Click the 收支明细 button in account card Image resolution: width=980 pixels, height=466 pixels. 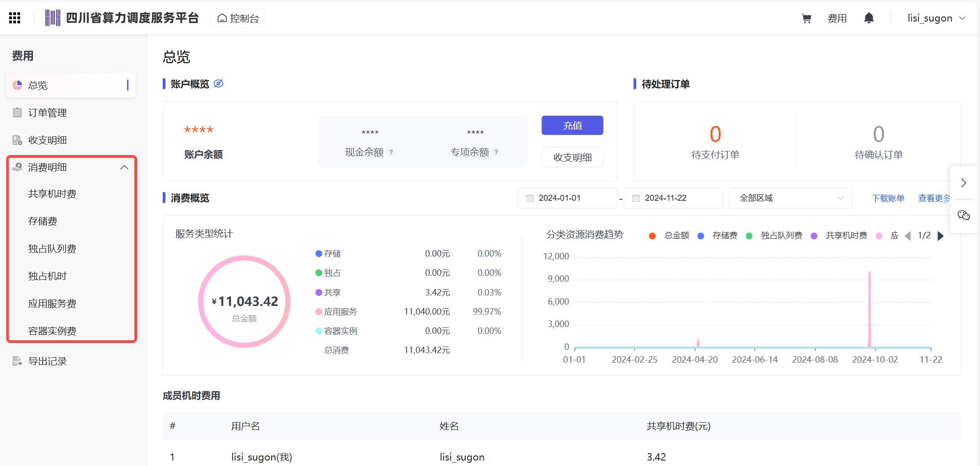point(572,157)
